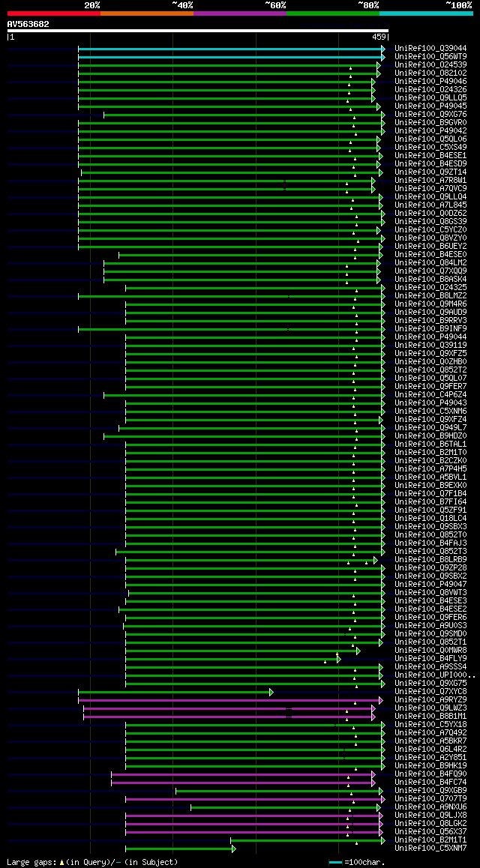Click the green alignment bar for UniRef100_Q7XYC8
The height and width of the screenshot is (868, 480).
click(x=175, y=693)
